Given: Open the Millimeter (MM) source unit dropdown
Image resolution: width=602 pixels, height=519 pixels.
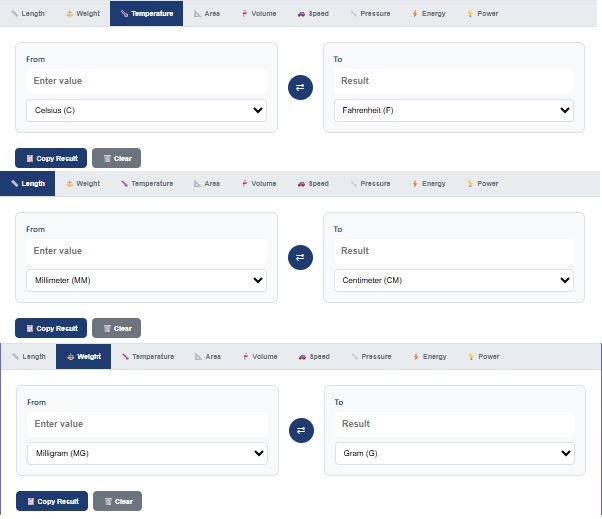Looking at the screenshot, I should 146,280.
